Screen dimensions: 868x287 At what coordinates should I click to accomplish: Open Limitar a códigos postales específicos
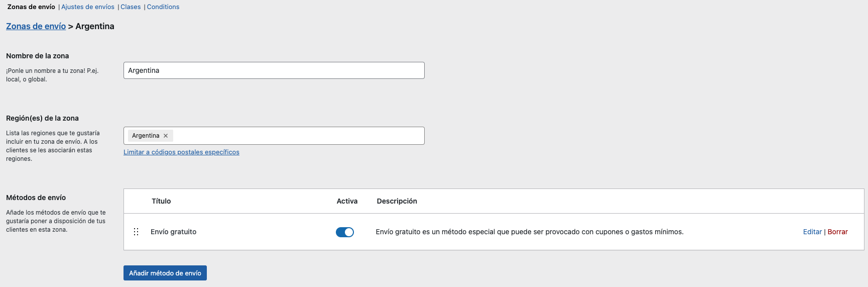pyautogui.click(x=181, y=152)
